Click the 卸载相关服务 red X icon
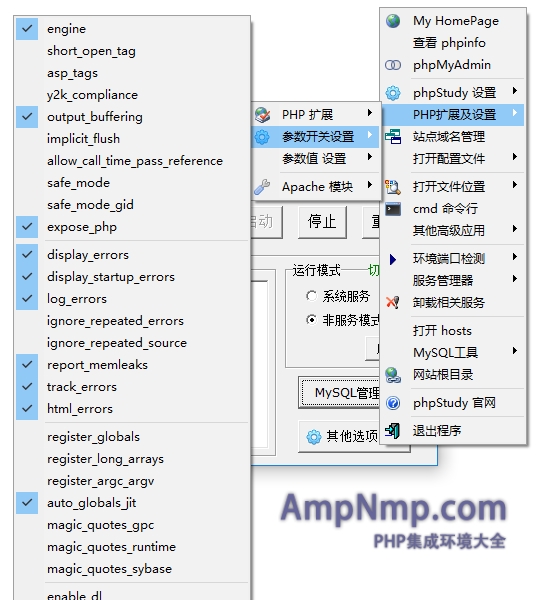The image size is (556, 600). click(393, 303)
